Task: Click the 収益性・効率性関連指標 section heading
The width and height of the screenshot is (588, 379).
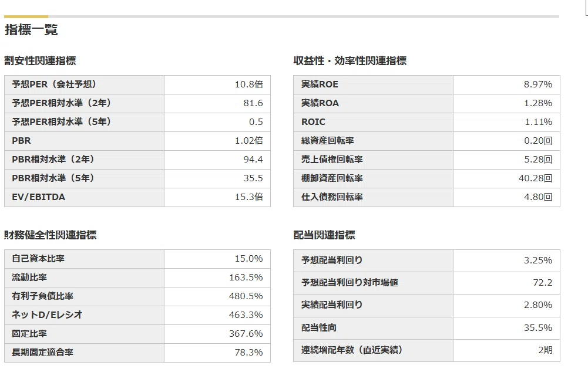Action: (350, 60)
